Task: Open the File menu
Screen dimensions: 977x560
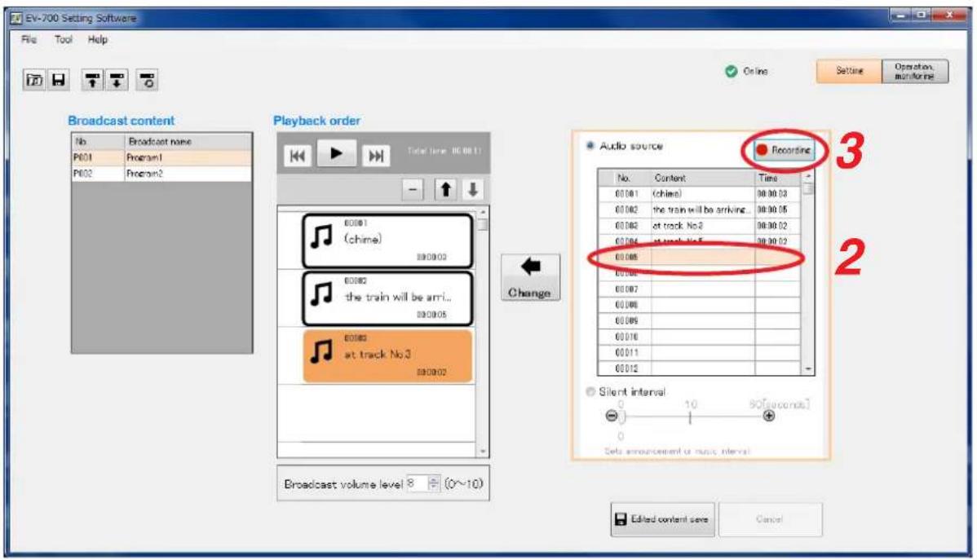Action: tap(29, 39)
